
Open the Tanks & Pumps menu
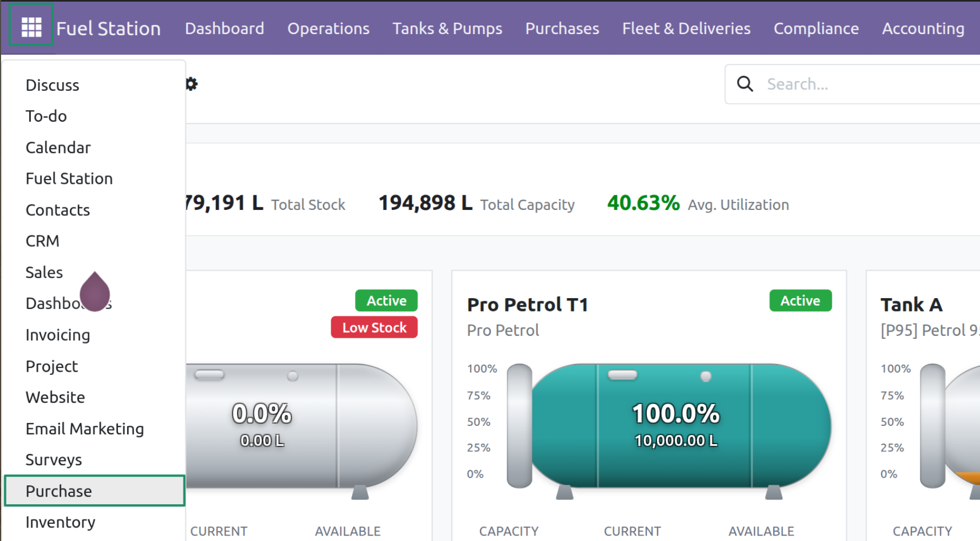[448, 28]
